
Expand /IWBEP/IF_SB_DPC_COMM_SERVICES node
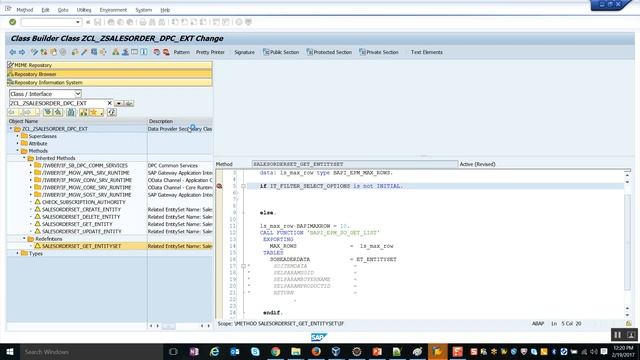pos(31,165)
